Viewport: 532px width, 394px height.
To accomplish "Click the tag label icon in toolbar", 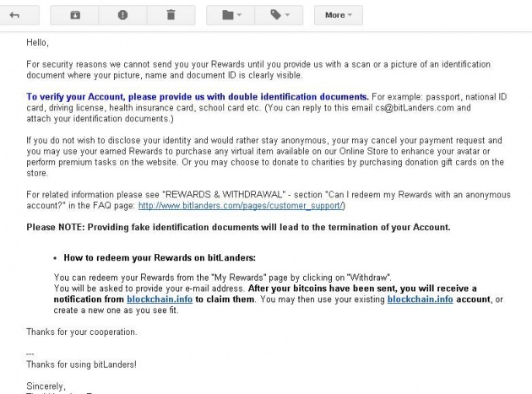I will point(275,15).
